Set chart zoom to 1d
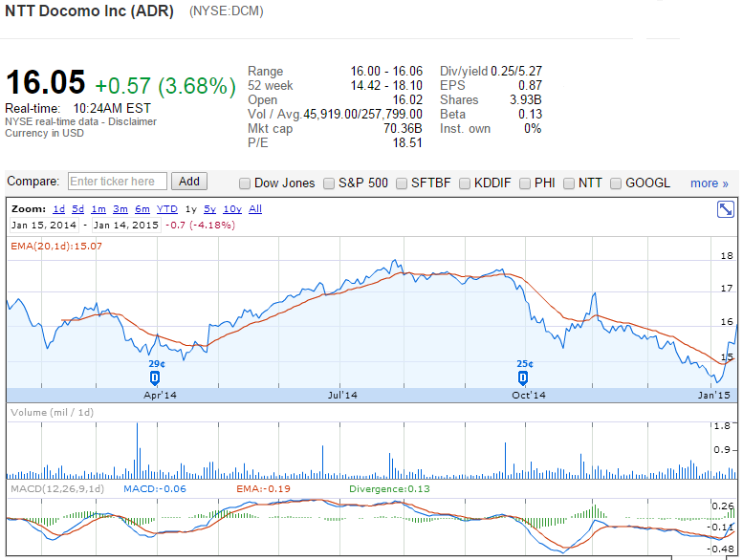The width and height of the screenshot is (743, 560). tap(58, 208)
